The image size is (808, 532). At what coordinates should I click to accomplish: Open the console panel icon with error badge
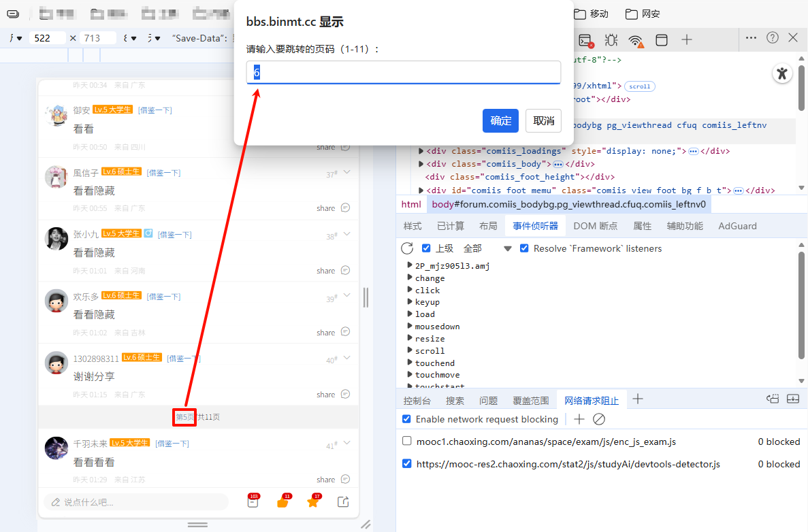[586, 40]
